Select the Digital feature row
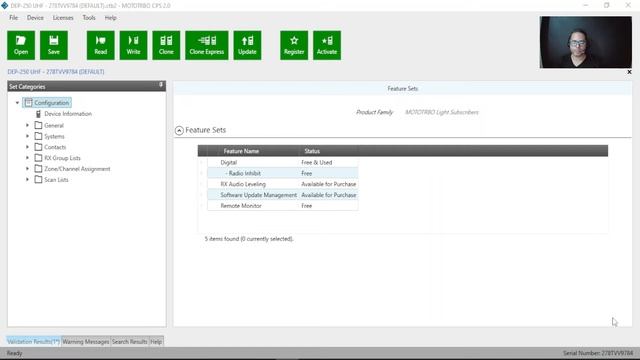The image size is (640, 360). [283, 162]
